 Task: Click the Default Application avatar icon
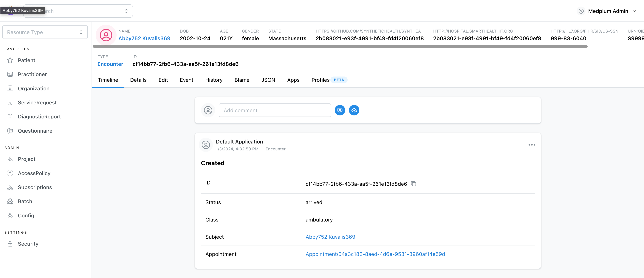pos(206,145)
